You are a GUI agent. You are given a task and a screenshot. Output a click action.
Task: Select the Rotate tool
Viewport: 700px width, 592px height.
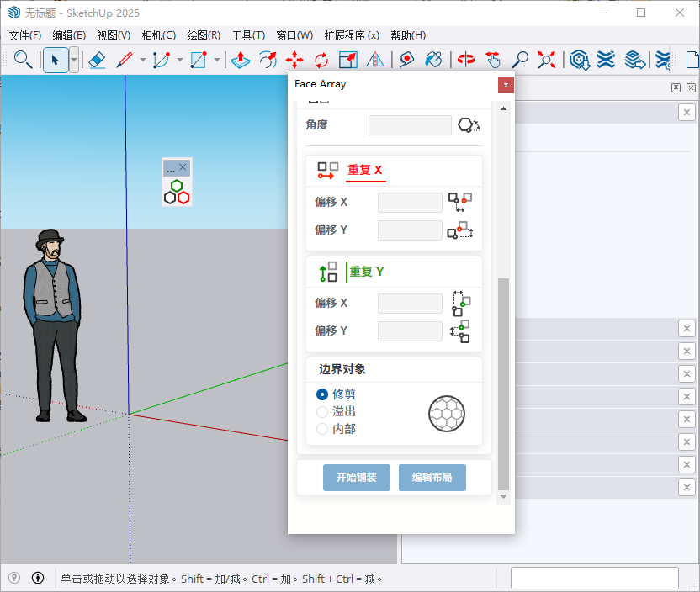[x=321, y=60]
